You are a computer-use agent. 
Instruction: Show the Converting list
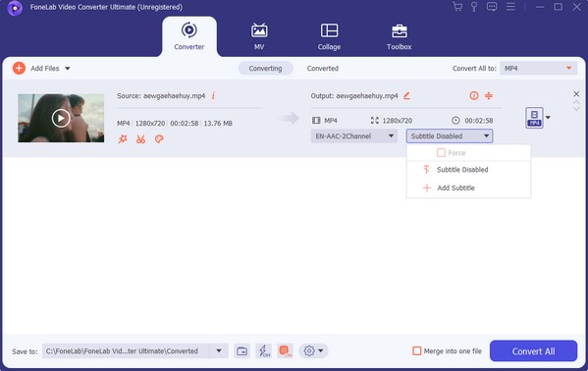[x=265, y=69]
